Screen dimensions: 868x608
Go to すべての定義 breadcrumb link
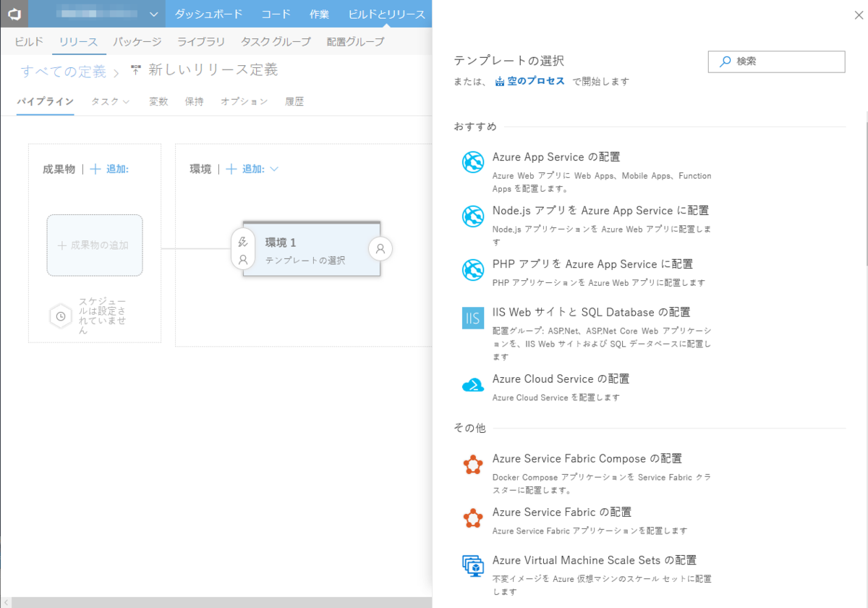[x=63, y=71]
